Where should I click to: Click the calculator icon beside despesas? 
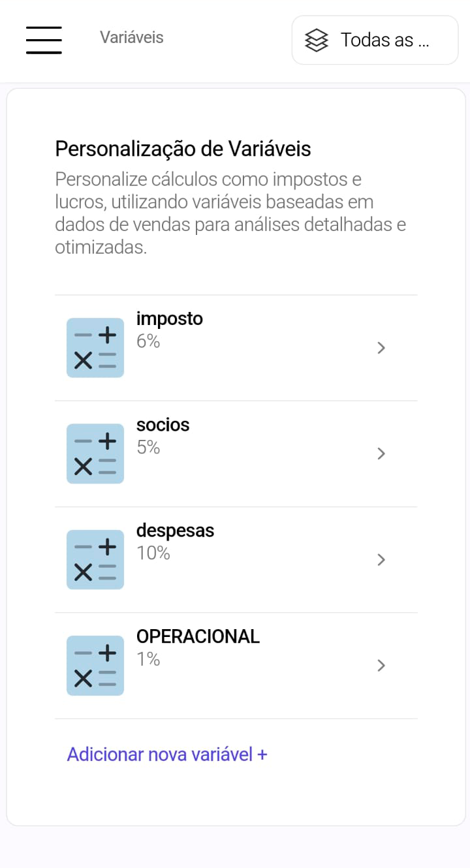pos(95,559)
